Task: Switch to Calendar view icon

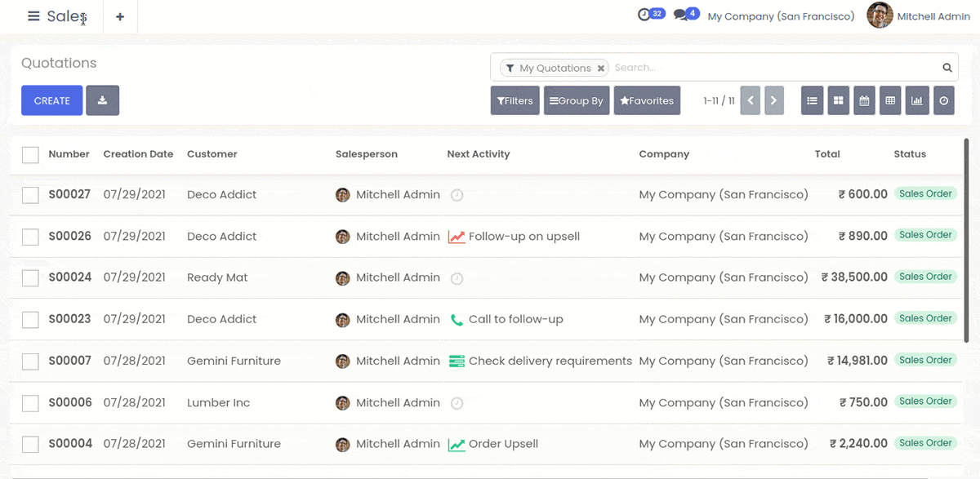Action: pyautogui.click(x=864, y=100)
